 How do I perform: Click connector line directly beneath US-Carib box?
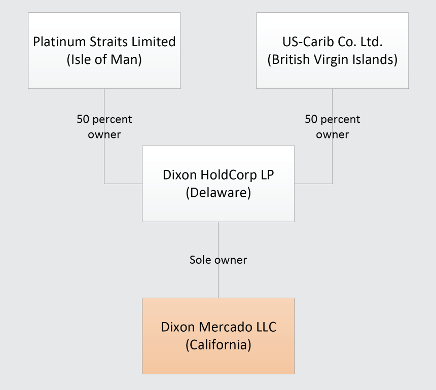(x=332, y=101)
